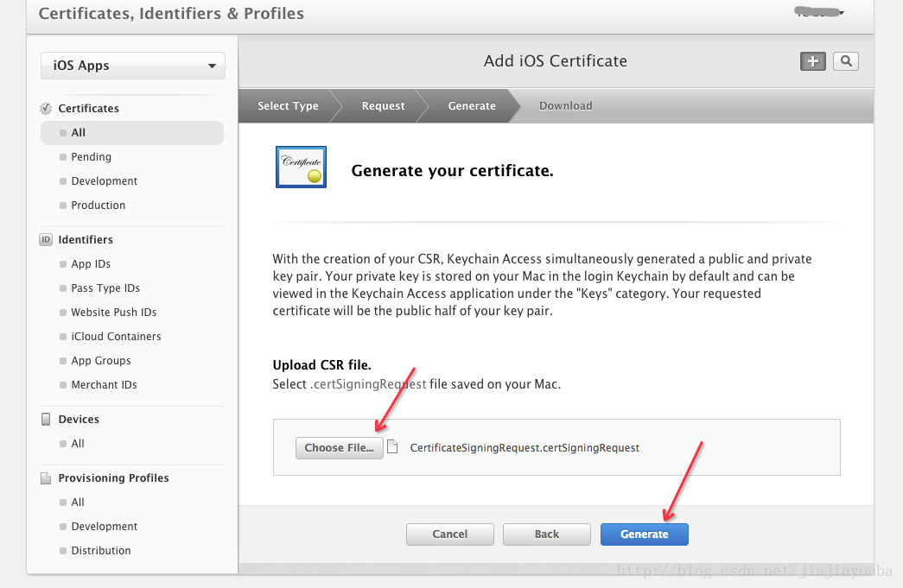Click the uploaded CSR file icon
The width and height of the screenshot is (903, 588).
tap(393, 447)
